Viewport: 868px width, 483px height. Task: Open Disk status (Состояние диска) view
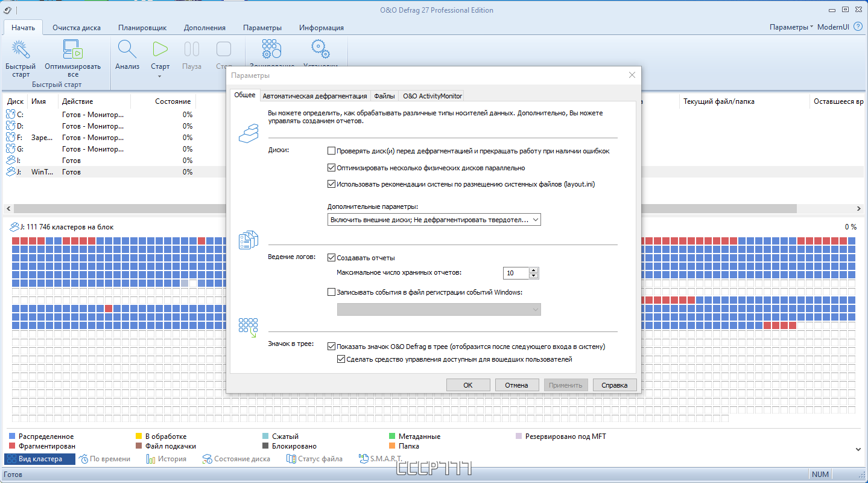coord(236,459)
